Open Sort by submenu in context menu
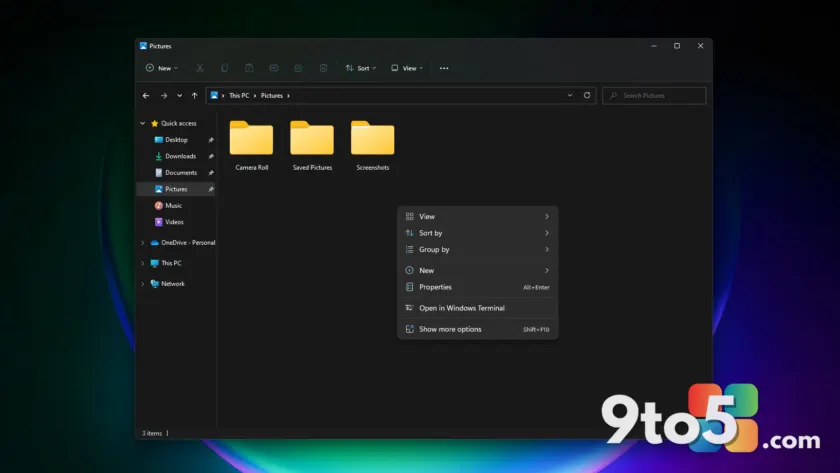Image resolution: width=840 pixels, height=473 pixels. pyautogui.click(x=477, y=233)
